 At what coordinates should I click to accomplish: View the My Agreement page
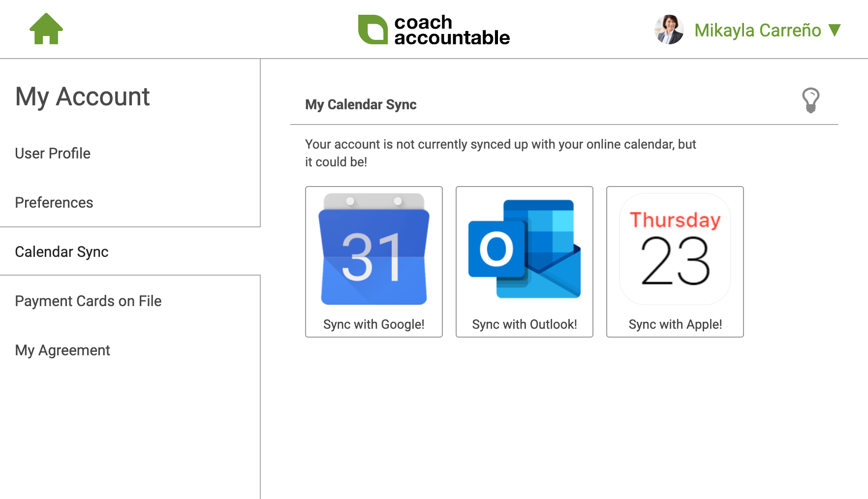pos(62,350)
